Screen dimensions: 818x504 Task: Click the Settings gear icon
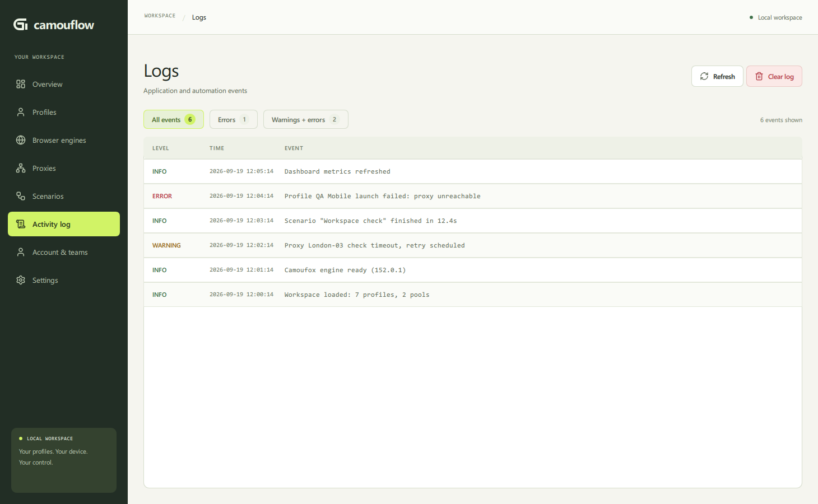click(21, 280)
